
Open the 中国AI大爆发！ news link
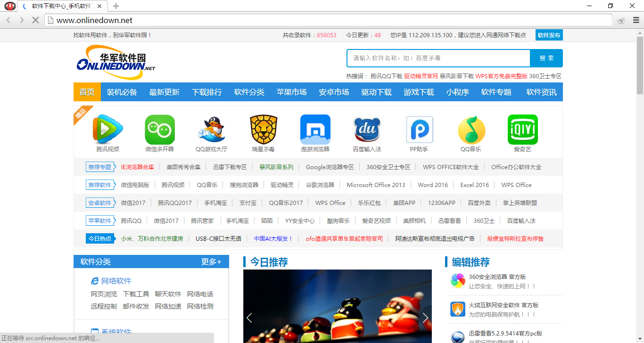(x=273, y=238)
